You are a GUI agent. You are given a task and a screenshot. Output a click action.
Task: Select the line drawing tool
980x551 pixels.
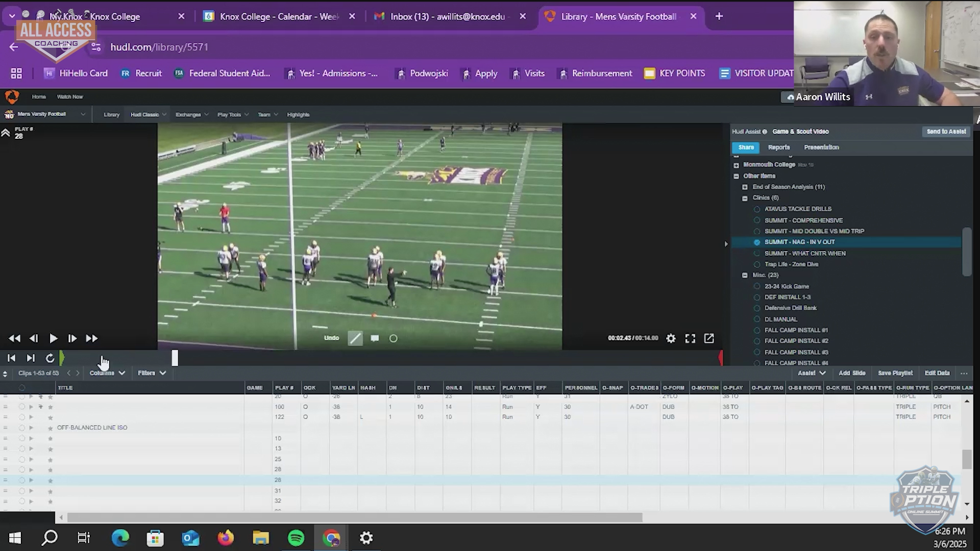pyautogui.click(x=355, y=338)
